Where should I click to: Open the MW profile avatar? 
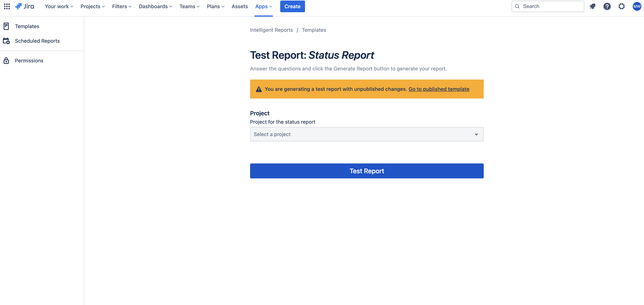(x=637, y=6)
